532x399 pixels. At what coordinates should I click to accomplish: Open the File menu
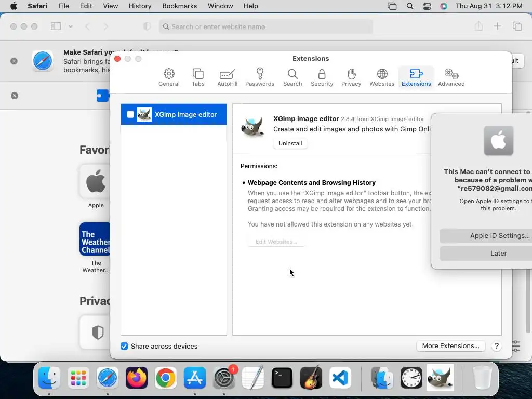[63, 6]
